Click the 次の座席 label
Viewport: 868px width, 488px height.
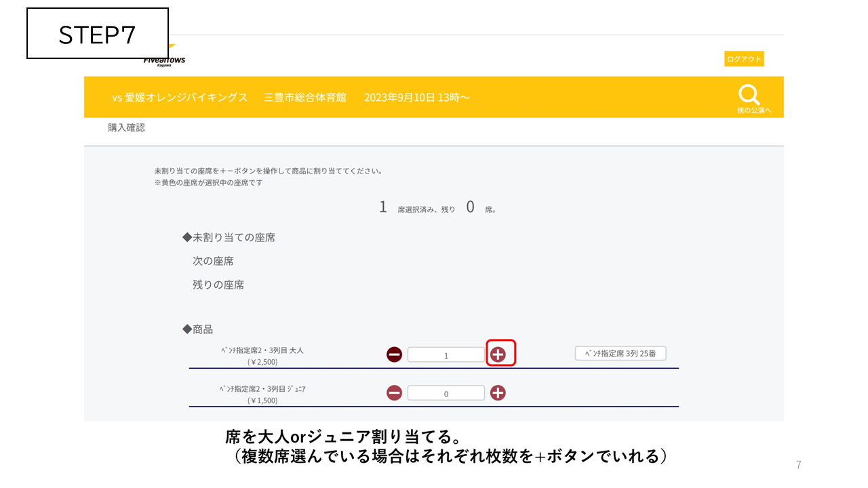pos(213,261)
